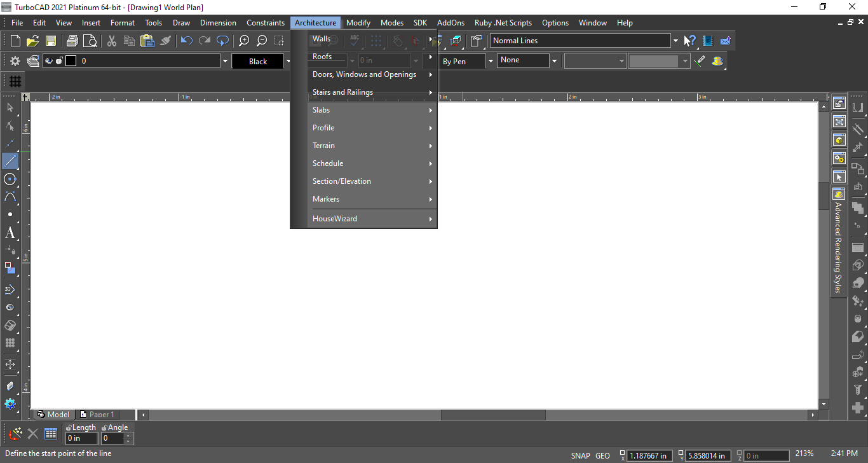The image size is (868, 463).
Task: Click the drawing settings gear icon
Action: pos(15,62)
